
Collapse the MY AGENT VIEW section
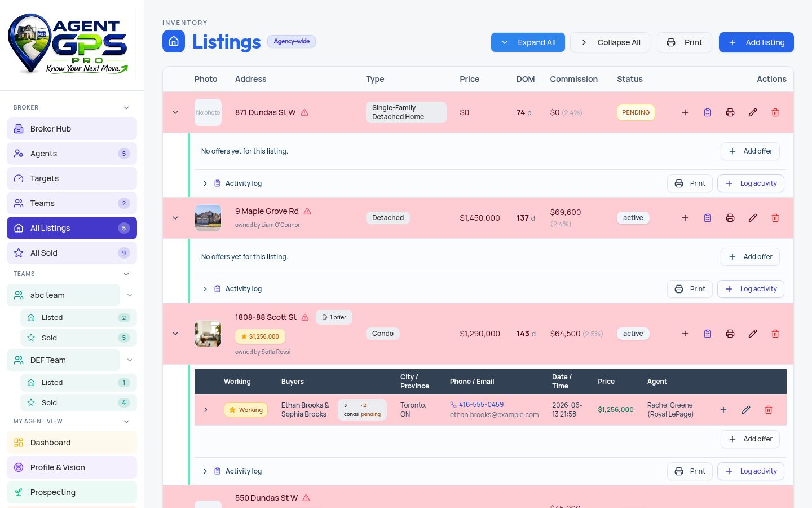tap(126, 421)
